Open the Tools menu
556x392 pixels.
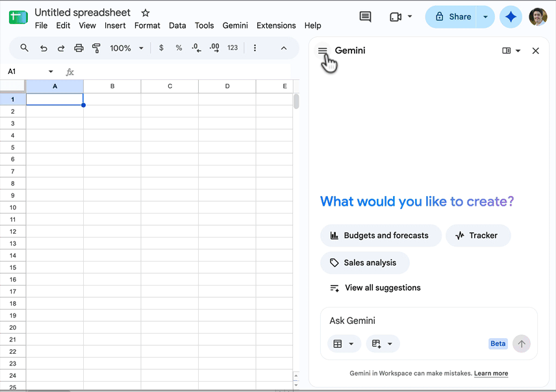pyautogui.click(x=204, y=25)
